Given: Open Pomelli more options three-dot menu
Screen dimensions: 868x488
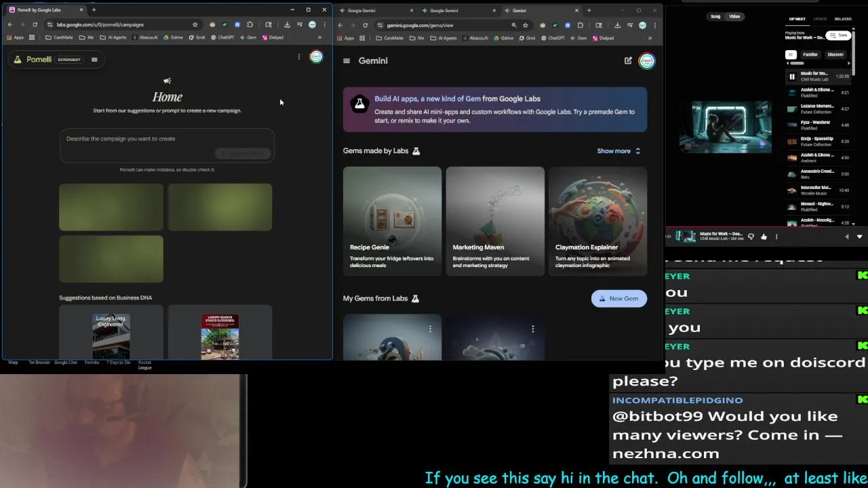Looking at the screenshot, I should [x=298, y=57].
